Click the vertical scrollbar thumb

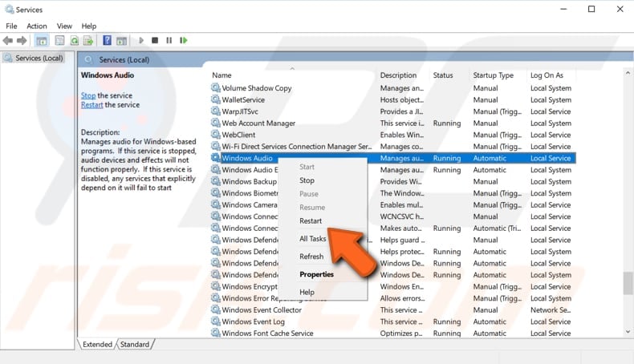(628, 284)
